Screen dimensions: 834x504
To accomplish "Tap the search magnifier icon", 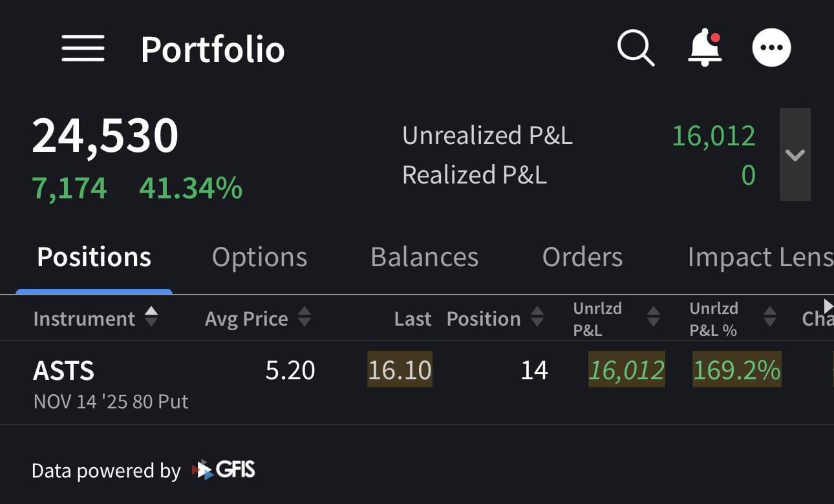I will coord(636,48).
